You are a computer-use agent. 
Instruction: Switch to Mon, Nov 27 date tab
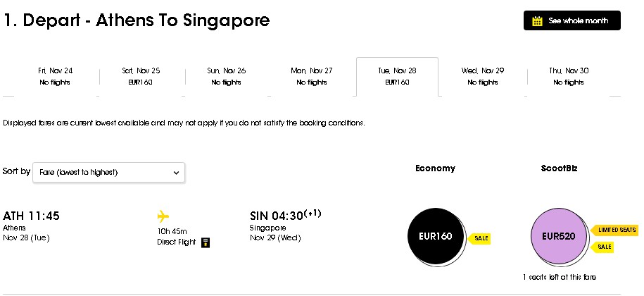click(312, 76)
